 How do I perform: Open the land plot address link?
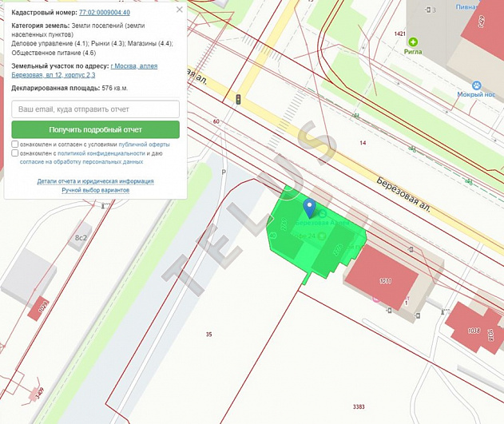pyautogui.click(x=85, y=70)
